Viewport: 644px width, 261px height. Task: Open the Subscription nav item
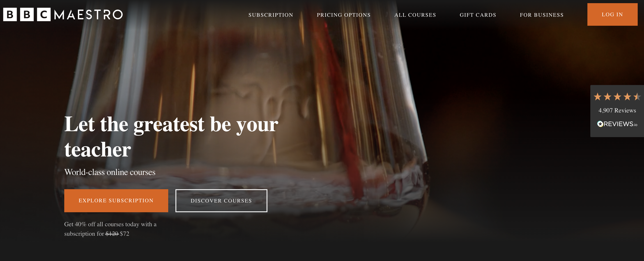point(271,15)
